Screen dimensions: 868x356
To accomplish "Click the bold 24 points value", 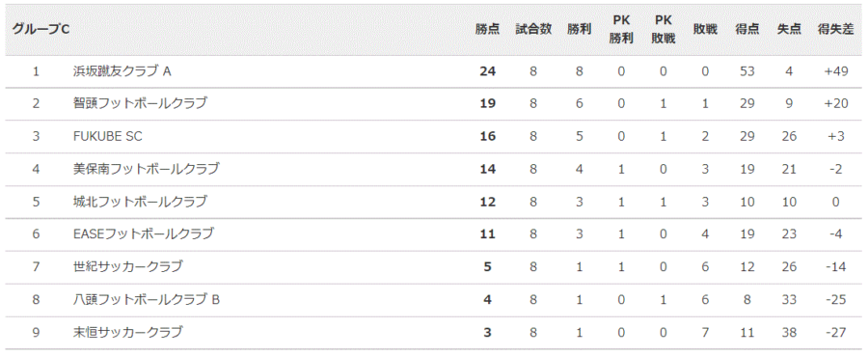I will click(488, 71).
